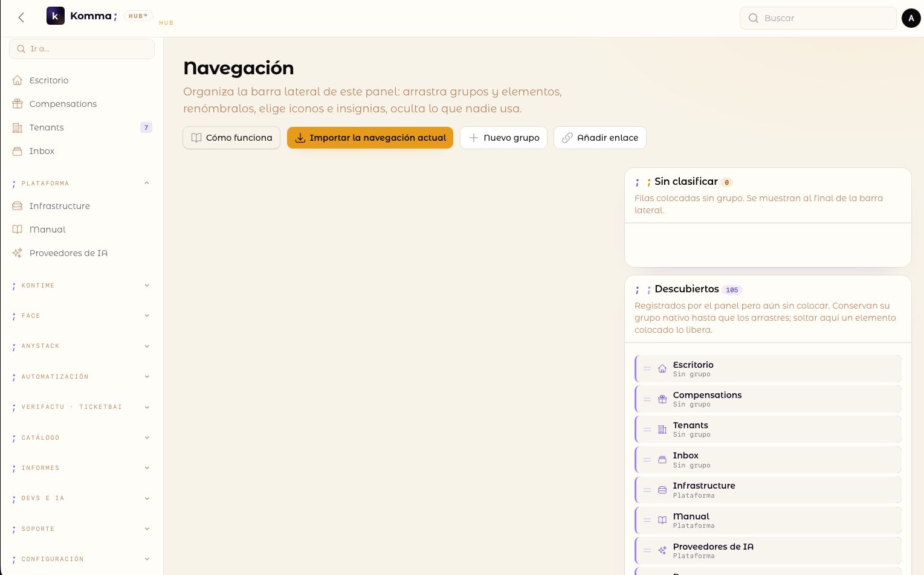Click the drag handle of the Escritorio row

pyautogui.click(x=647, y=368)
